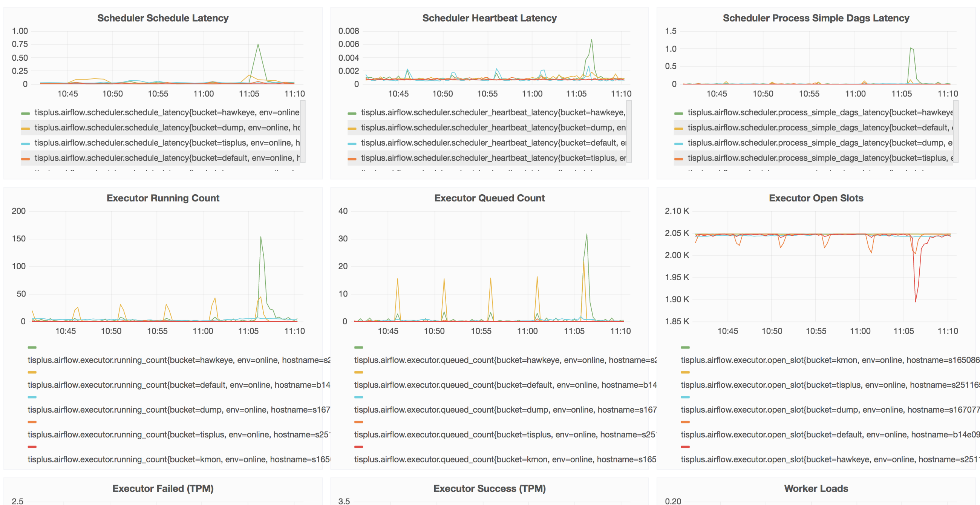Screen dimensions: 980x505
Task: Click green hawkeye swatch in Schedule Latency legend
Action: pos(26,113)
